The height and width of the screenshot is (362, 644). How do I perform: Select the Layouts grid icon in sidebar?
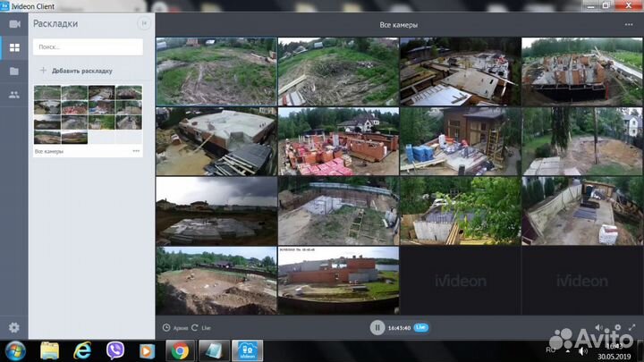(x=14, y=47)
